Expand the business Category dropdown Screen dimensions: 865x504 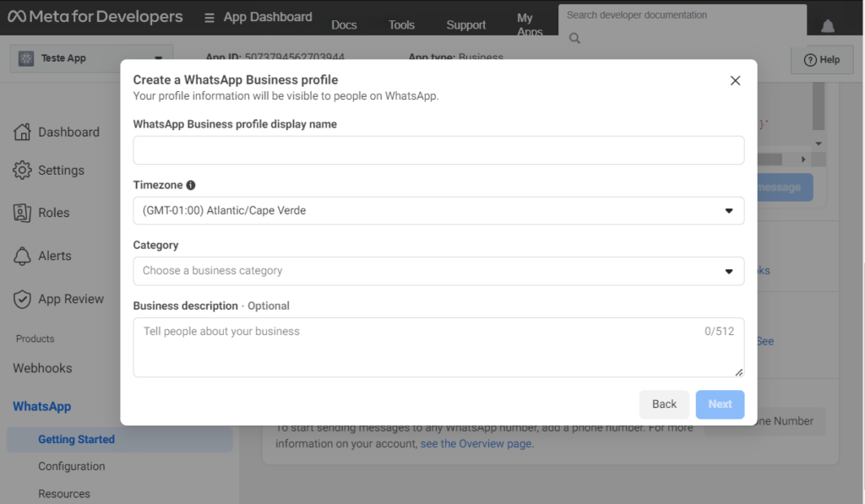pyautogui.click(x=438, y=271)
